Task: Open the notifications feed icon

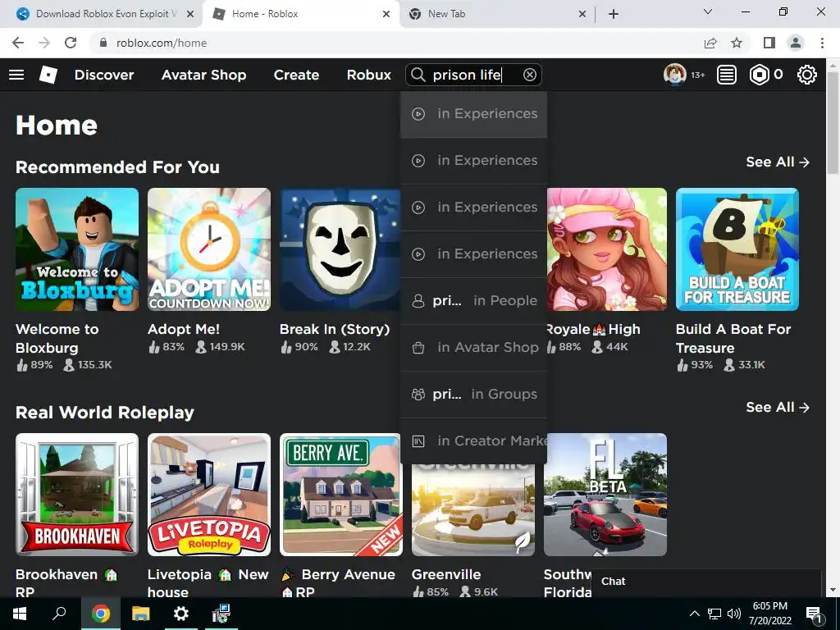Action: tap(727, 75)
